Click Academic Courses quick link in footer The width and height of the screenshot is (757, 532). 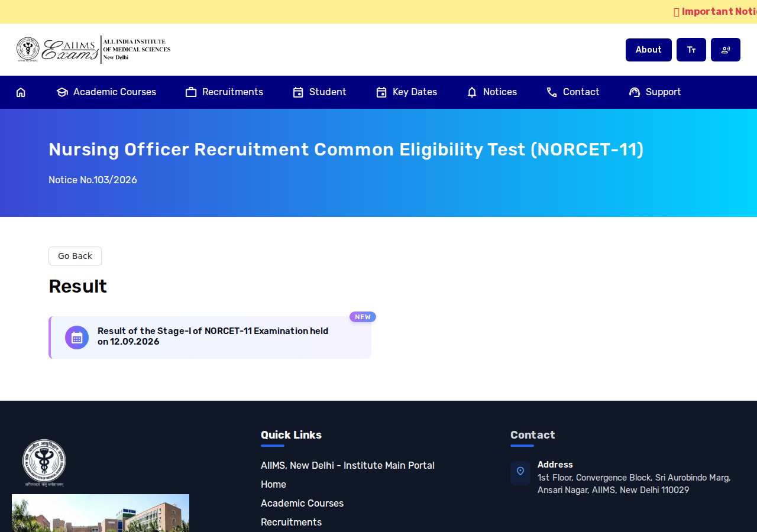(x=302, y=504)
